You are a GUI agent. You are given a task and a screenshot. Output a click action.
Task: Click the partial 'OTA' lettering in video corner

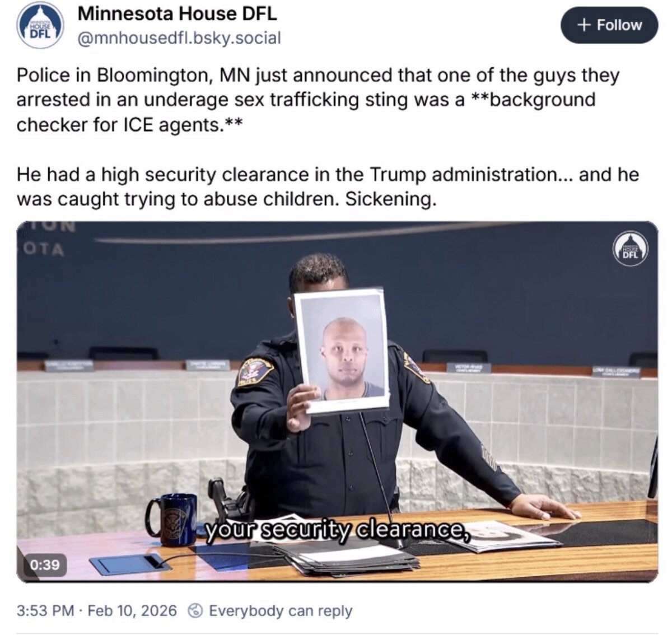[43, 250]
